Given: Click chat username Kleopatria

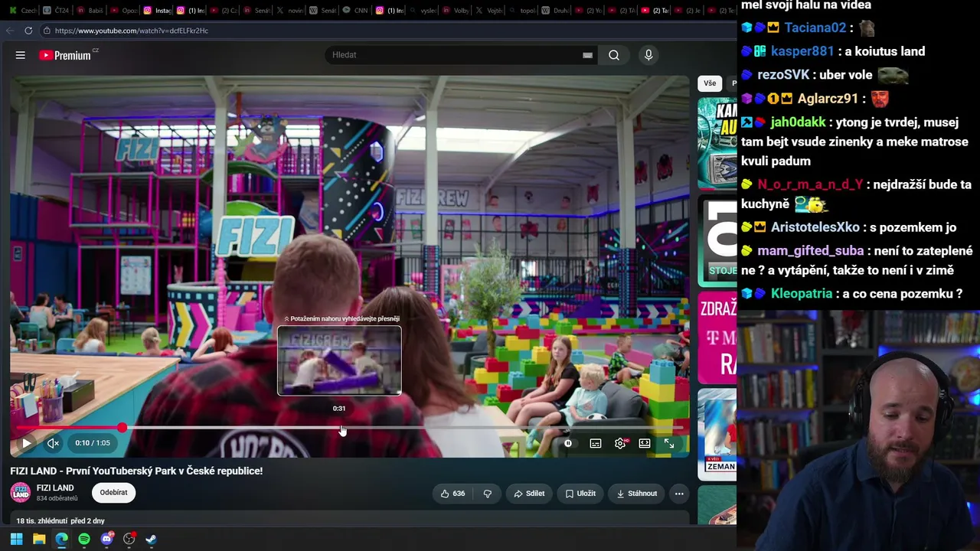Looking at the screenshot, I should (x=802, y=294).
